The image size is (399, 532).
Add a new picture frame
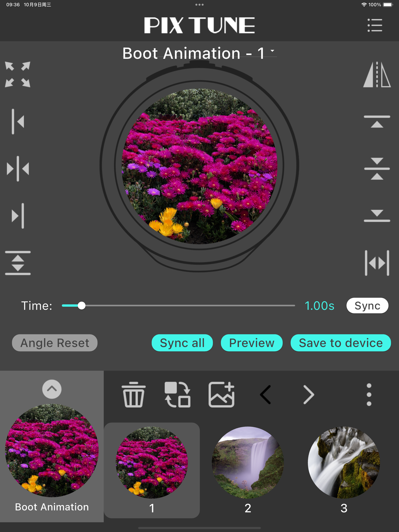click(x=221, y=395)
